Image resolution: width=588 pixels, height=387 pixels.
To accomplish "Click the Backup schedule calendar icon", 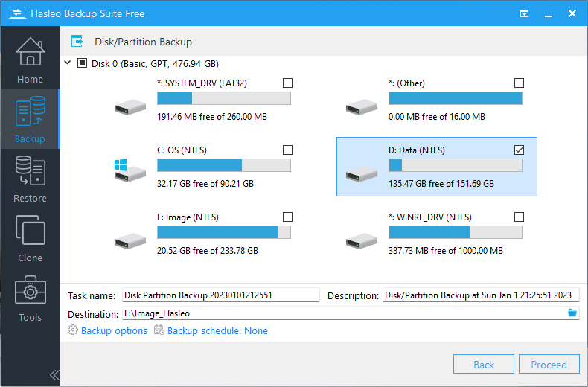I will click(x=159, y=330).
